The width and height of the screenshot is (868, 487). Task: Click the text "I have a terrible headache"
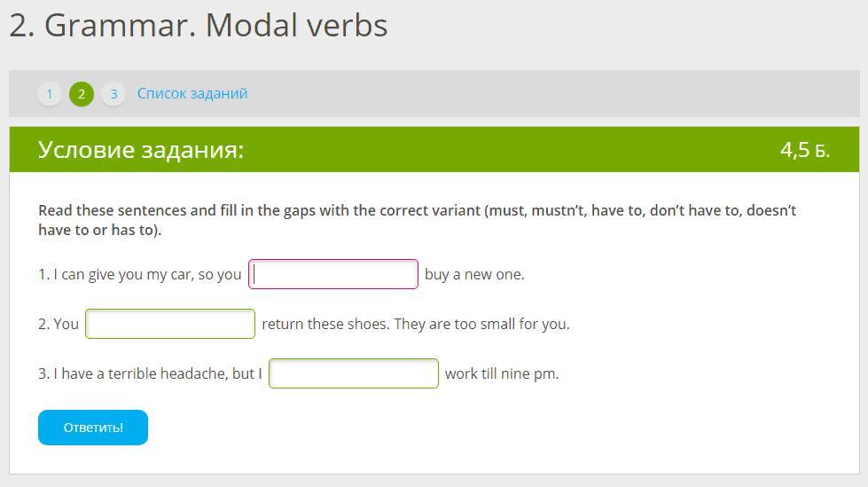tap(142, 373)
